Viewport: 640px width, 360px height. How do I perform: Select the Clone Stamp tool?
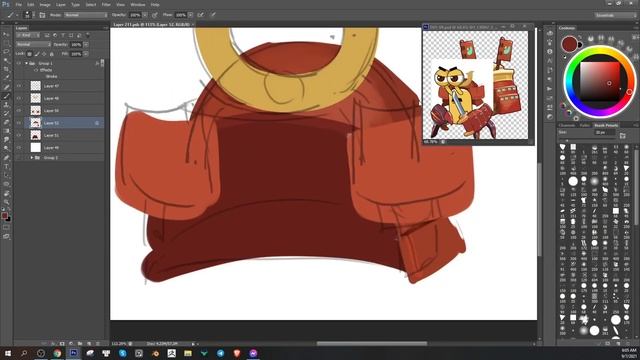click(x=6, y=105)
